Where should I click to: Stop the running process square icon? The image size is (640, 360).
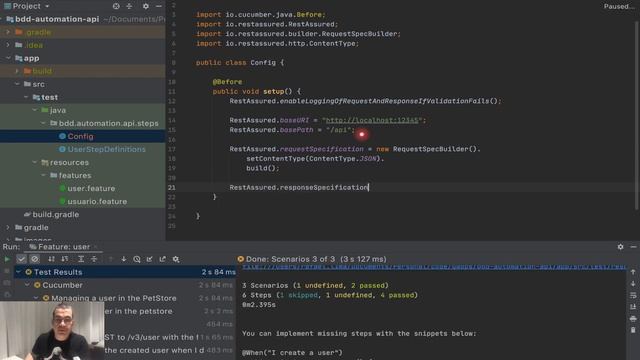coord(7,271)
